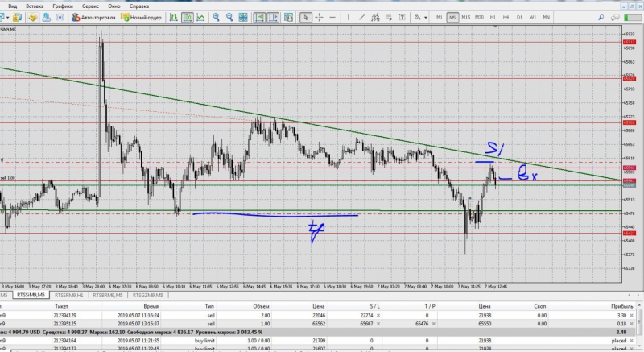Switch chart to bar chart mode
The image size is (644, 352).
(174, 17)
